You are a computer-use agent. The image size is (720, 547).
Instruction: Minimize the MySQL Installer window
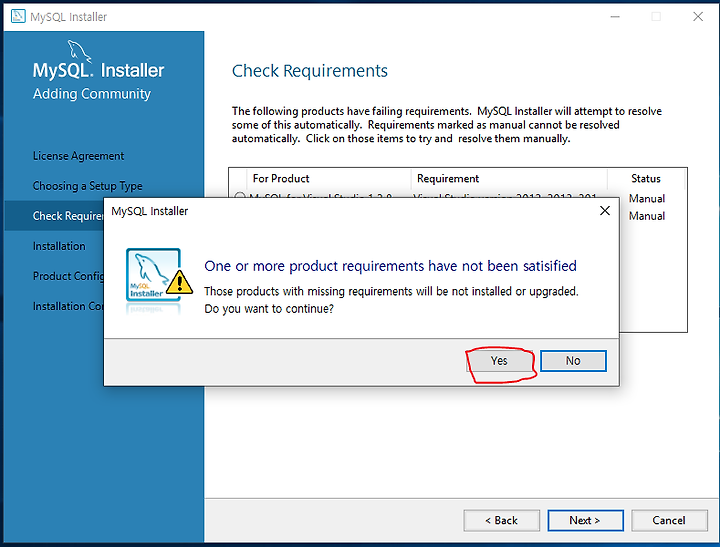[x=615, y=17]
